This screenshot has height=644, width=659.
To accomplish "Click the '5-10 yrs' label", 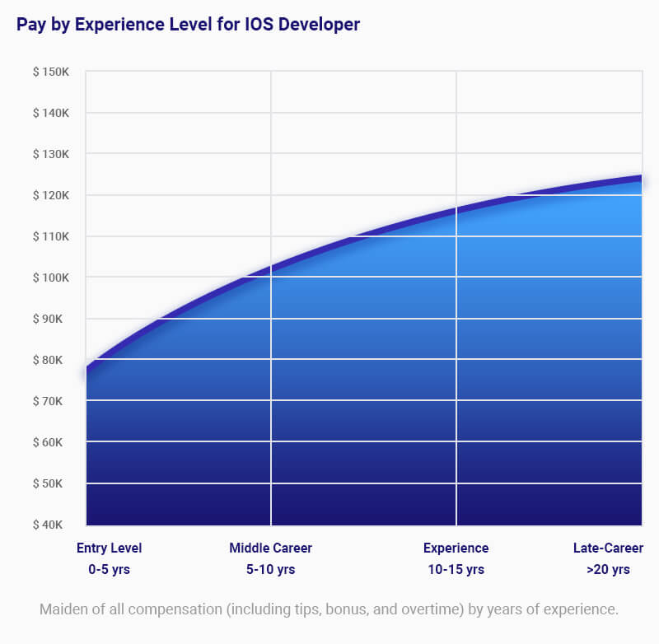I will pos(270,569).
